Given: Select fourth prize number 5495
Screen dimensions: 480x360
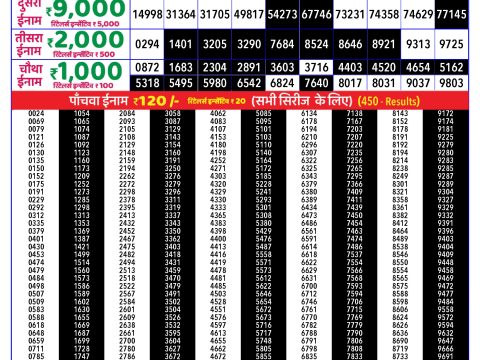Looking at the screenshot, I should 181,83.
